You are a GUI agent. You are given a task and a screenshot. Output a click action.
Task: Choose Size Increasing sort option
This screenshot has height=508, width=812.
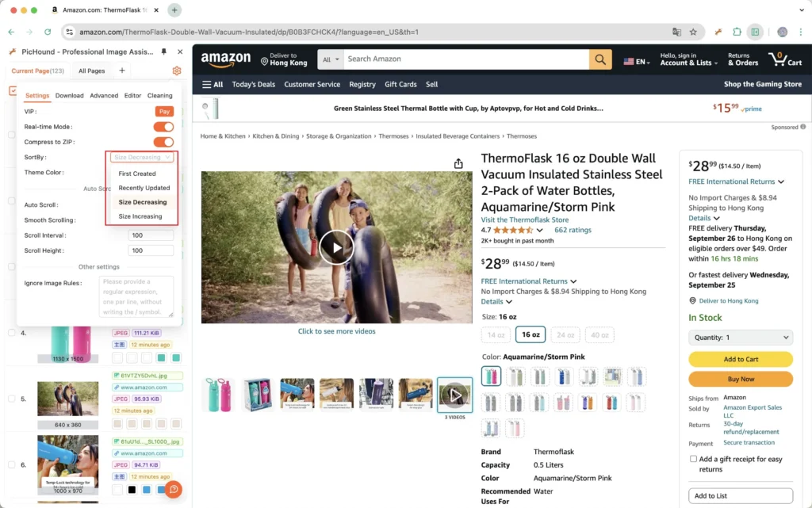click(140, 216)
